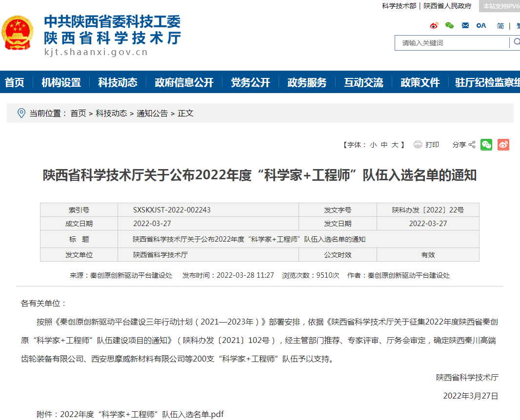The image size is (520, 420).
Task: Open the Weibo icon in the header
Action: coord(434,25)
